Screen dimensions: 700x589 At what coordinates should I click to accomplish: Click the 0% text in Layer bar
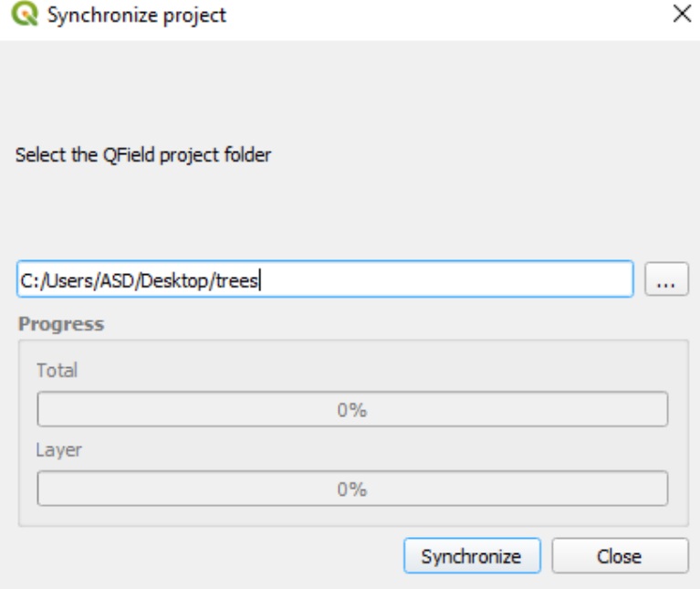pos(351,489)
